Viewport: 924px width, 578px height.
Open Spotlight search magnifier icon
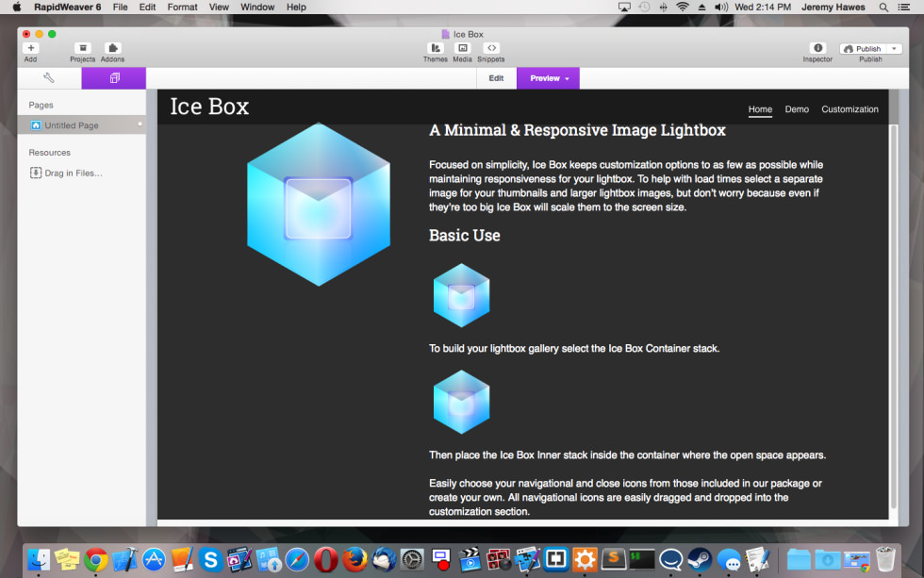[x=883, y=7]
